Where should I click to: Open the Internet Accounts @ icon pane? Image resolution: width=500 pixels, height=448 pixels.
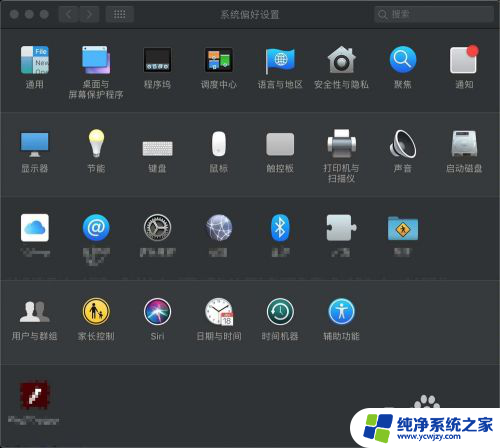96,228
